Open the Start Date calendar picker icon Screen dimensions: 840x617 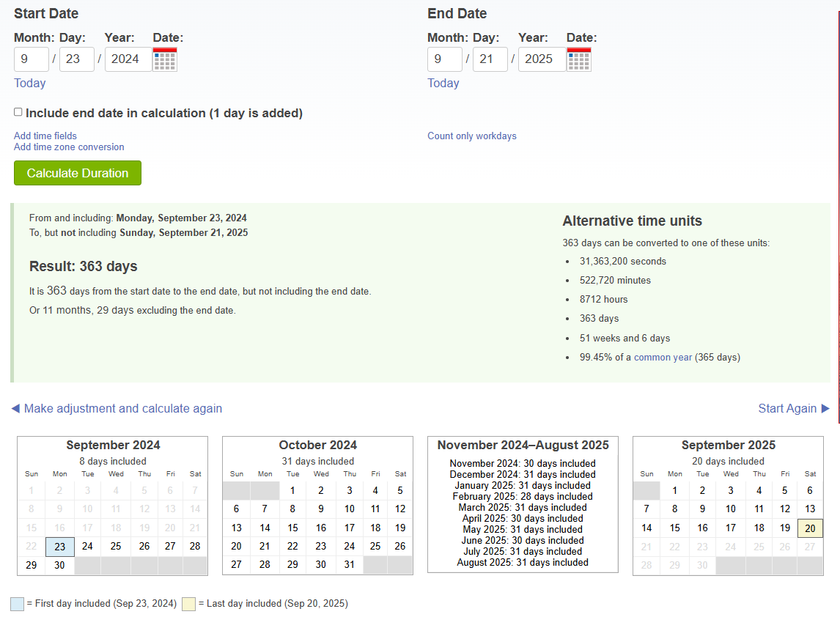pos(165,59)
